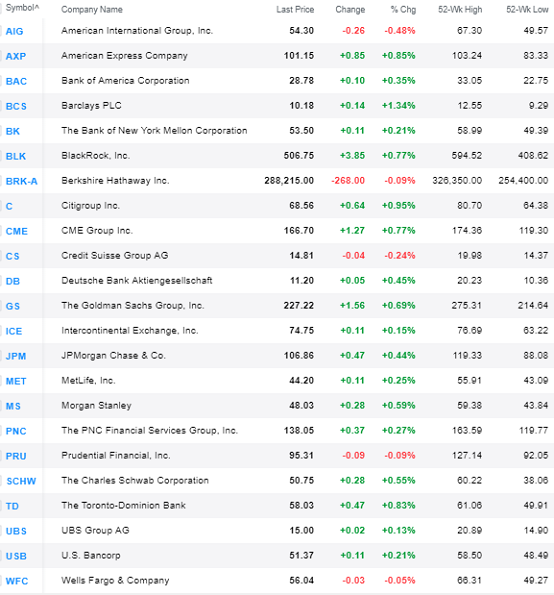The height and width of the screenshot is (595, 554).
Task: Open the AXP symbol link
Action: [x=16, y=56]
